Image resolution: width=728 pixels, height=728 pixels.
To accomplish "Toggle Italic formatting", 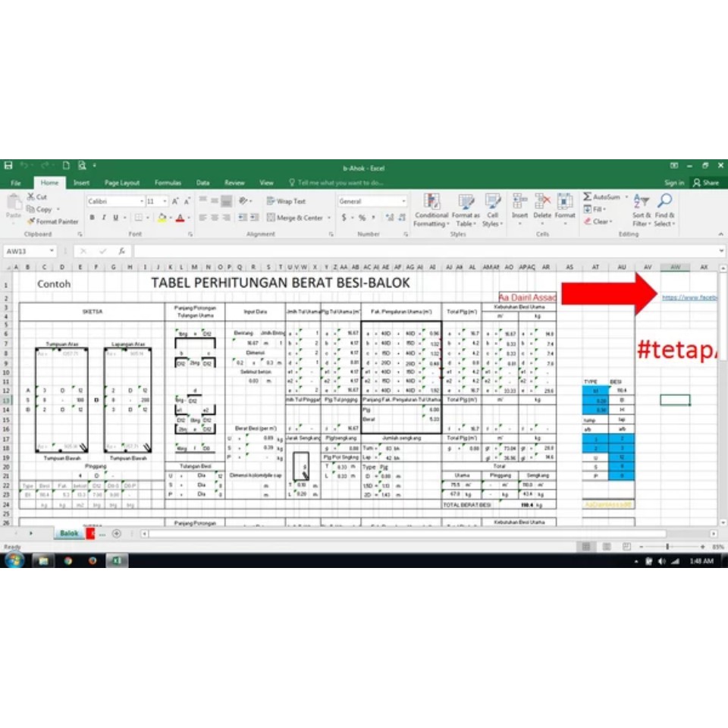I will 104,218.
